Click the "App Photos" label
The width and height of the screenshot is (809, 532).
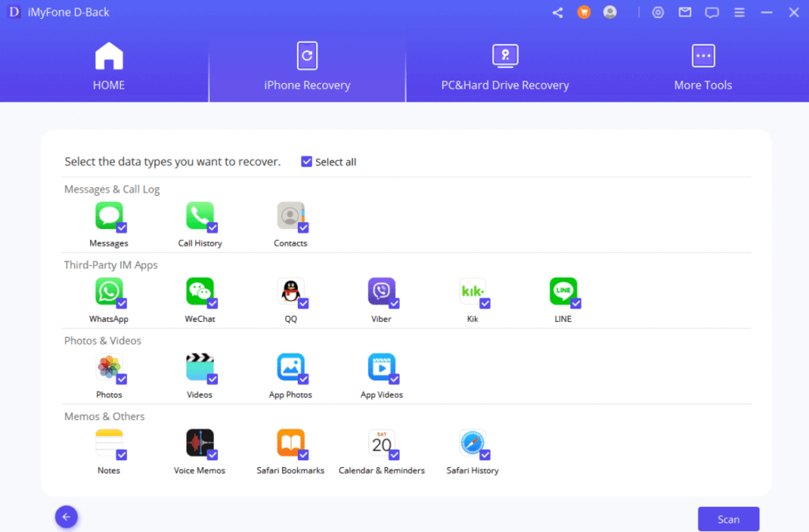[291, 395]
